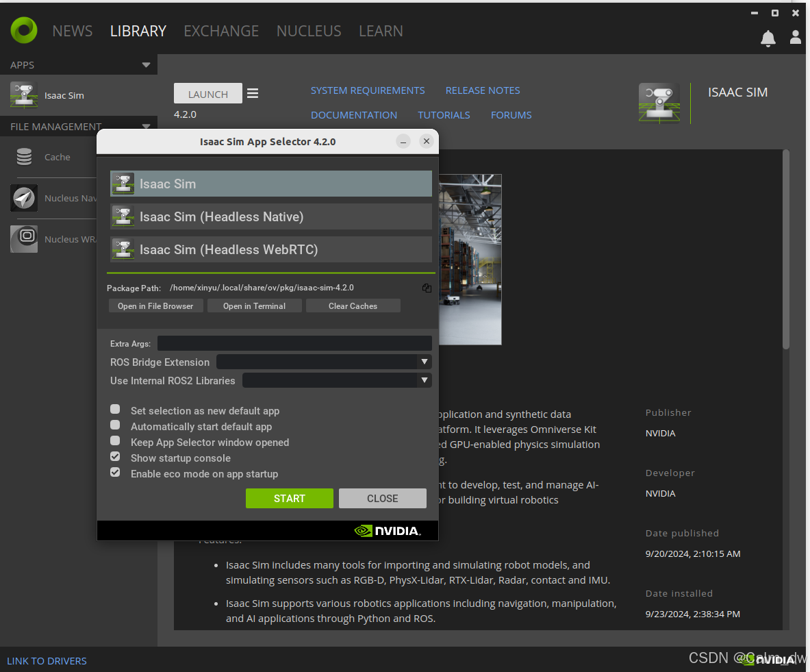The height and width of the screenshot is (672, 810).
Task: Open the hamburger menu next to LAUNCH
Action: (x=253, y=93)
